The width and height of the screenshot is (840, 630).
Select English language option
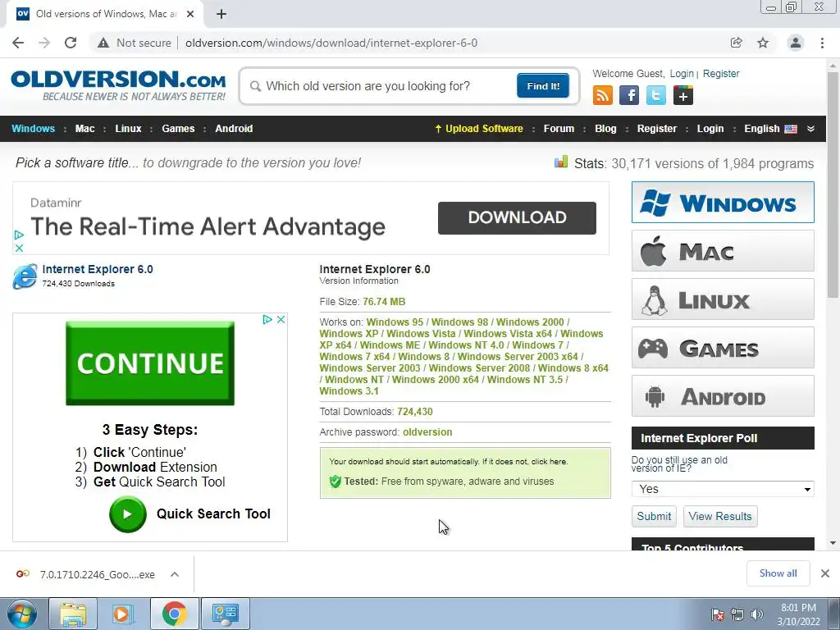click(770, 129)
